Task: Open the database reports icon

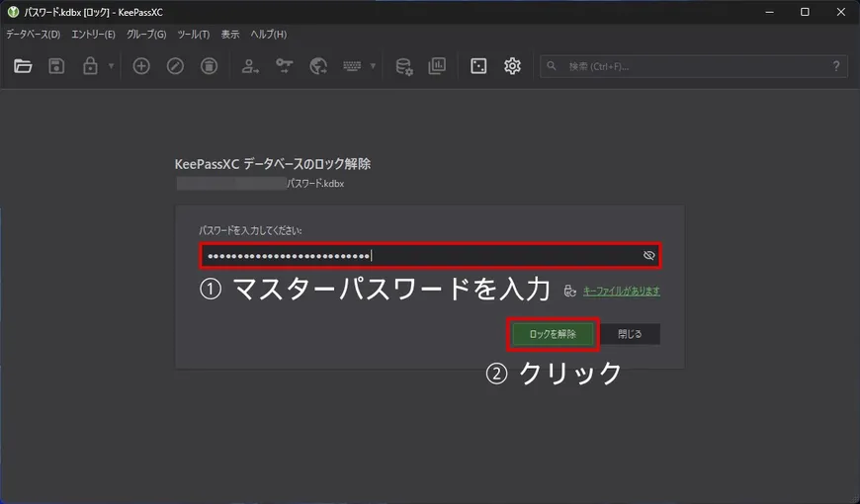Action: tap(437, 66)
